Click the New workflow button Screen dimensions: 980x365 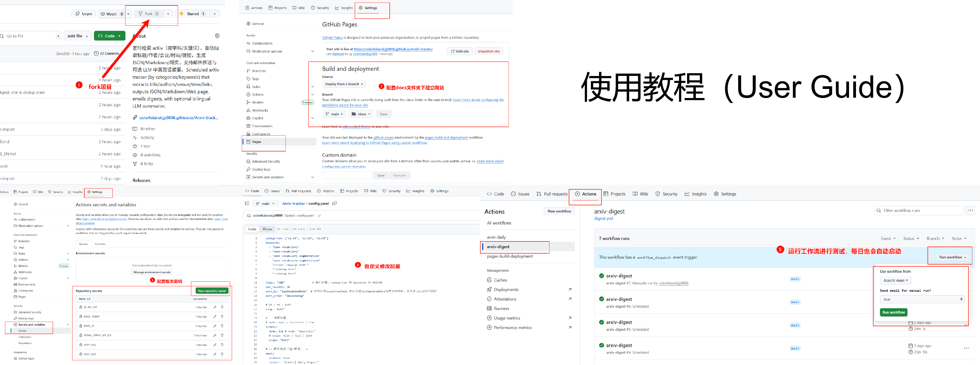pos(559,211)
